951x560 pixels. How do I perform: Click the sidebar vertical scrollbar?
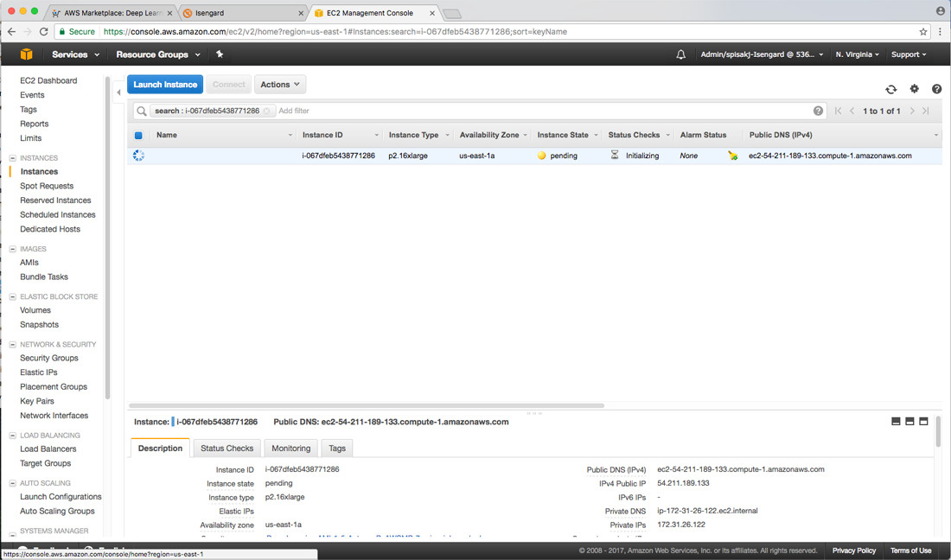pos(107,237)
